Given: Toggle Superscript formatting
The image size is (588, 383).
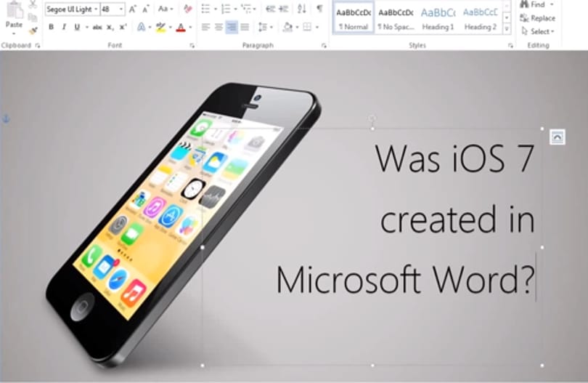Looking at the screenshot, I should point(123,27).
